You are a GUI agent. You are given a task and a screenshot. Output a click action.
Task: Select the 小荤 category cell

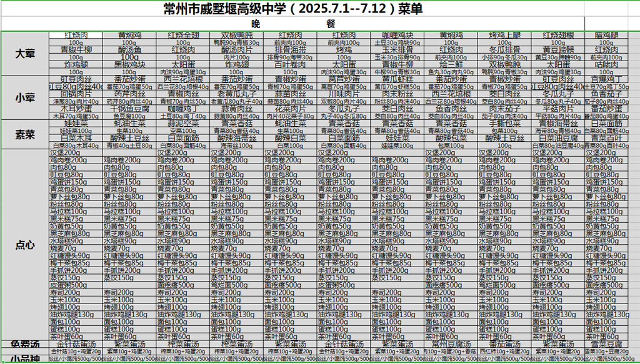click(x=25, y=97)
